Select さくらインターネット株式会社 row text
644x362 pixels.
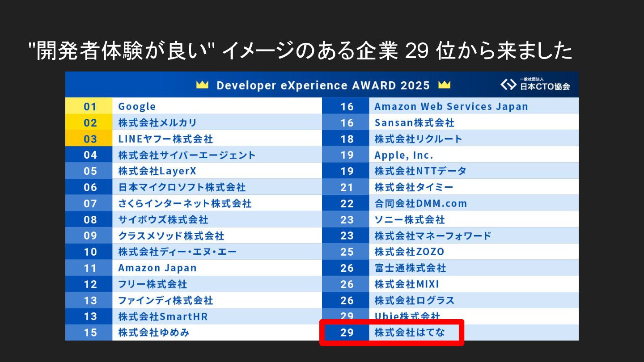[x=185, y=203]
